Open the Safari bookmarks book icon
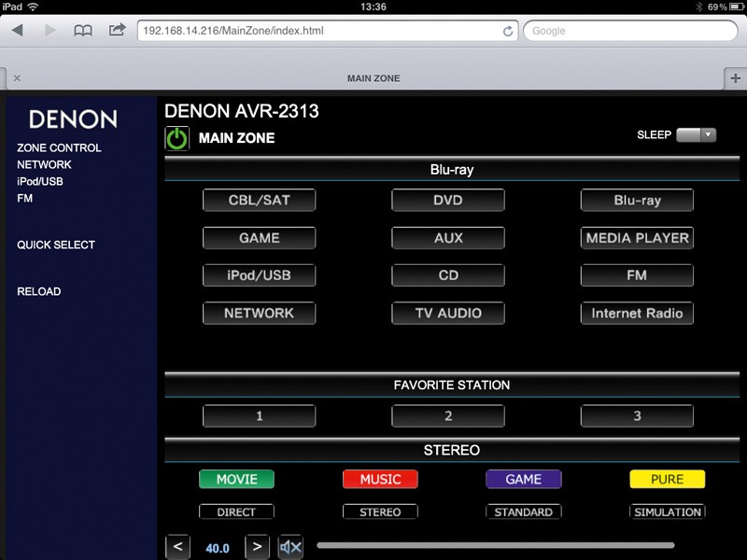This screenshot has width=747, height=560. point(83,31)
